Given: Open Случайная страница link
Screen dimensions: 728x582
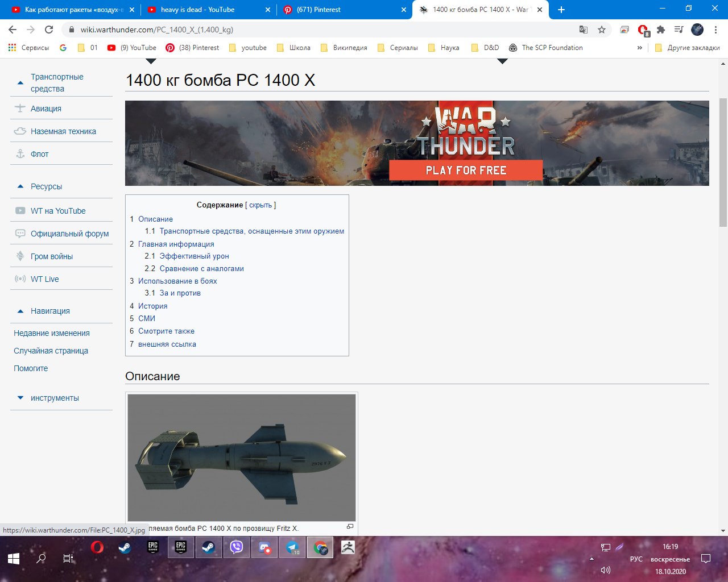Looking at the screenshot, I should click(51, 351).
